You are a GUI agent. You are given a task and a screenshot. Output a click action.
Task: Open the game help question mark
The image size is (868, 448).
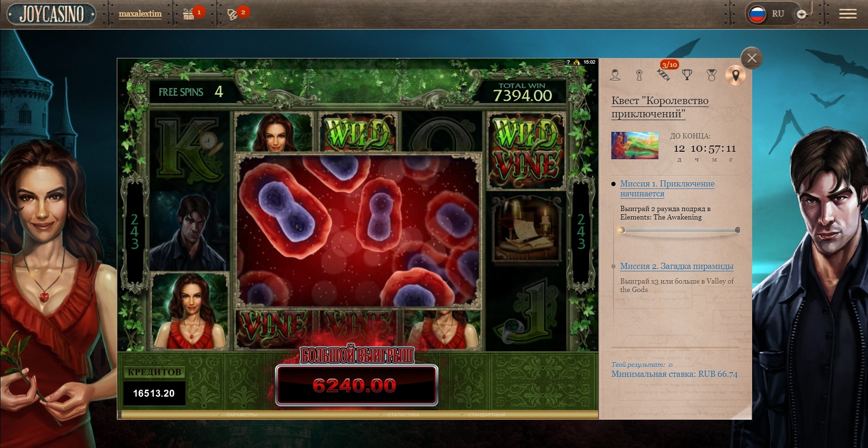pyautogui.click(x=568, y=62)
